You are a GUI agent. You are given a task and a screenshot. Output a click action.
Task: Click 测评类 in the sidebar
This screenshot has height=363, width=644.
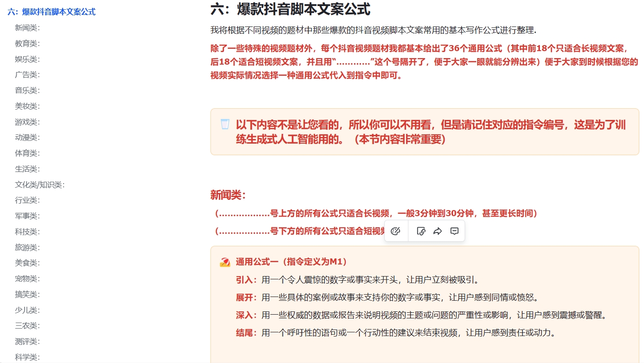tap(27, 342)
